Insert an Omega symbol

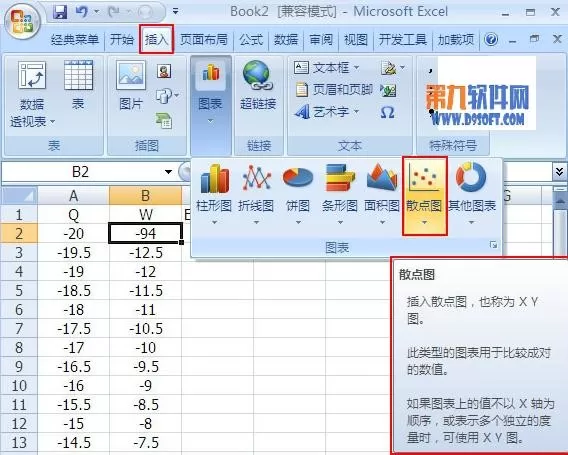(x=388, y=112)
